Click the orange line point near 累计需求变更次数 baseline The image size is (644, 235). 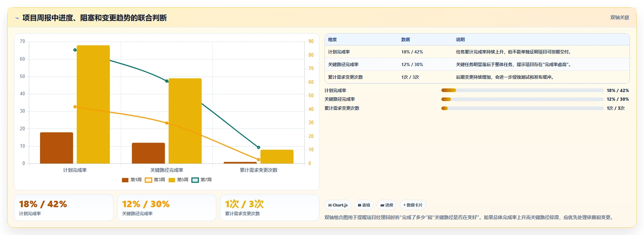[x=259, y=160]
